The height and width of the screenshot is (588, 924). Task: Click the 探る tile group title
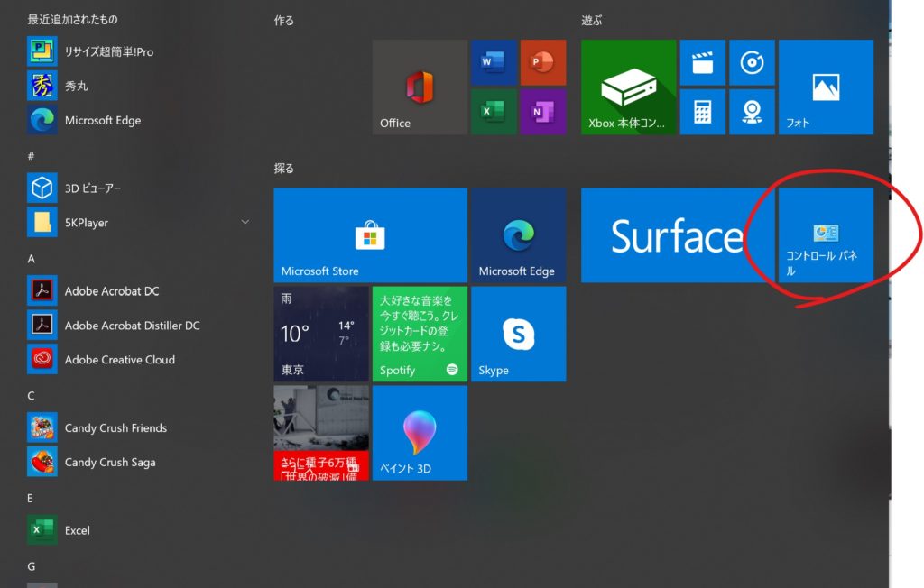(283, 169)
